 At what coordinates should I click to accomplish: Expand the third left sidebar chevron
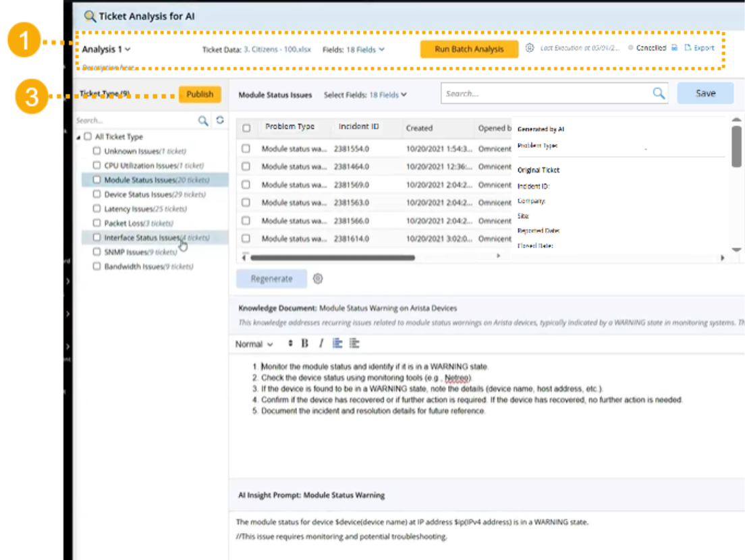pos(68,346)
